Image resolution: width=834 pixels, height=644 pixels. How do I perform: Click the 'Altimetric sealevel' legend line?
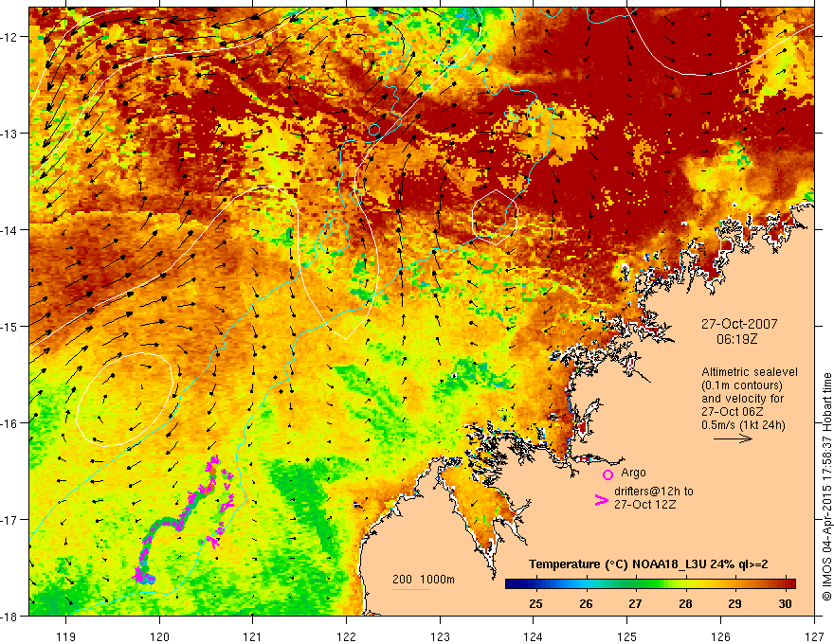750,372
